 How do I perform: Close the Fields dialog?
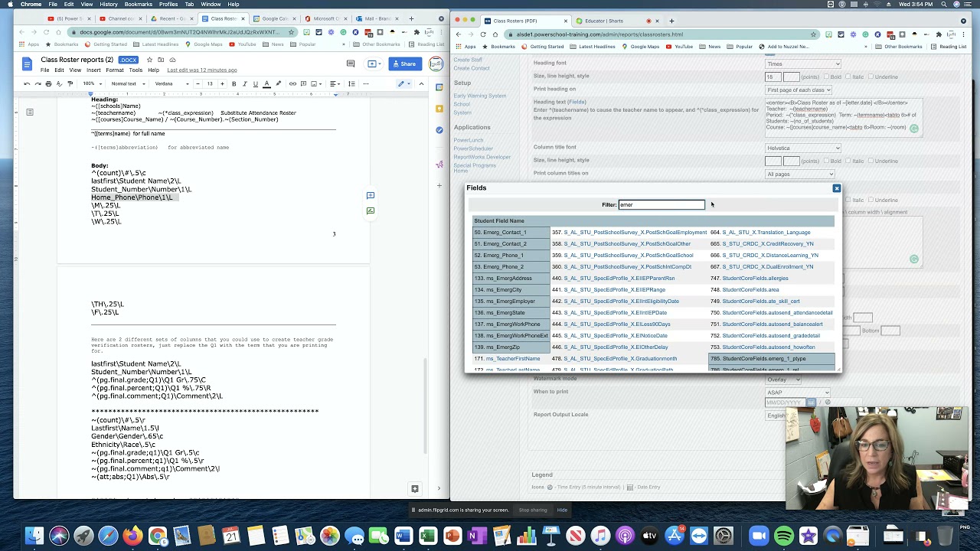pos(837,188)
